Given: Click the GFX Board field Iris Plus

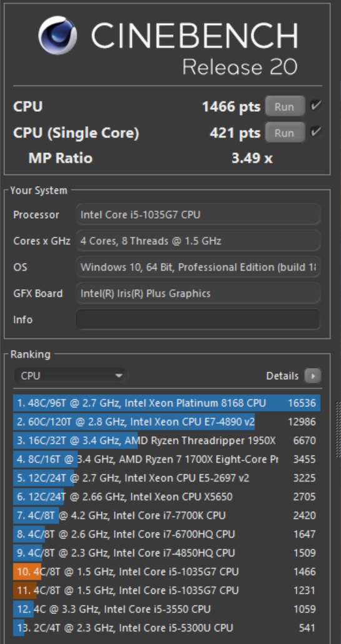Looking at the screenshot, I should (x=197, y=293).
